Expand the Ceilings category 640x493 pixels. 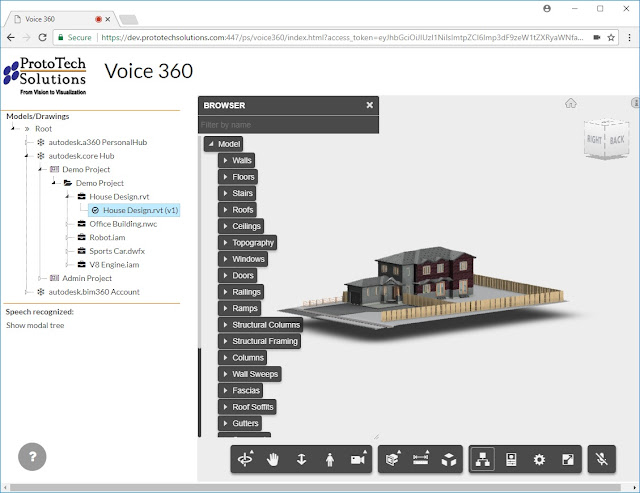click(x=225, y=226)
